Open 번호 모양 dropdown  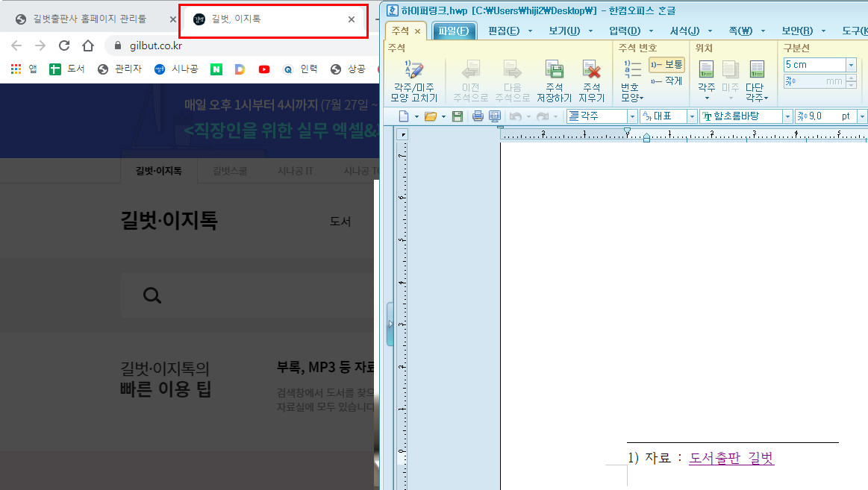[631, 81]
